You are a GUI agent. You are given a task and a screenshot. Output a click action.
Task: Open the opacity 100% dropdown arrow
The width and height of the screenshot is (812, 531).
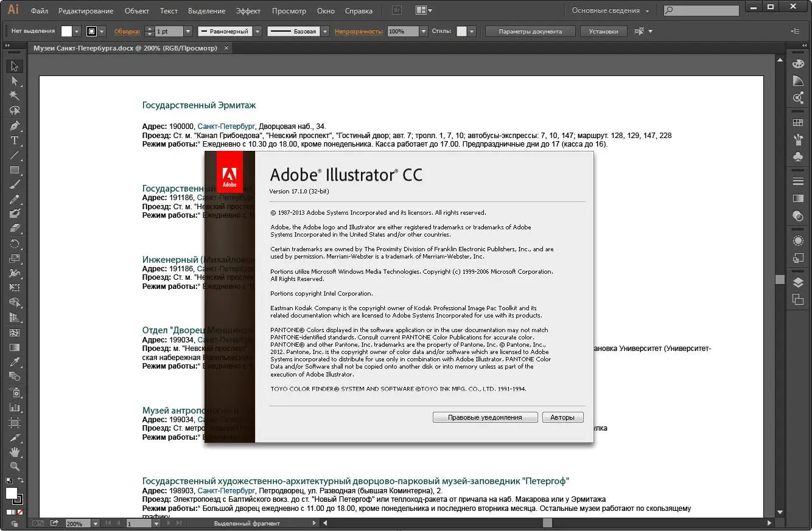(425, 31)
